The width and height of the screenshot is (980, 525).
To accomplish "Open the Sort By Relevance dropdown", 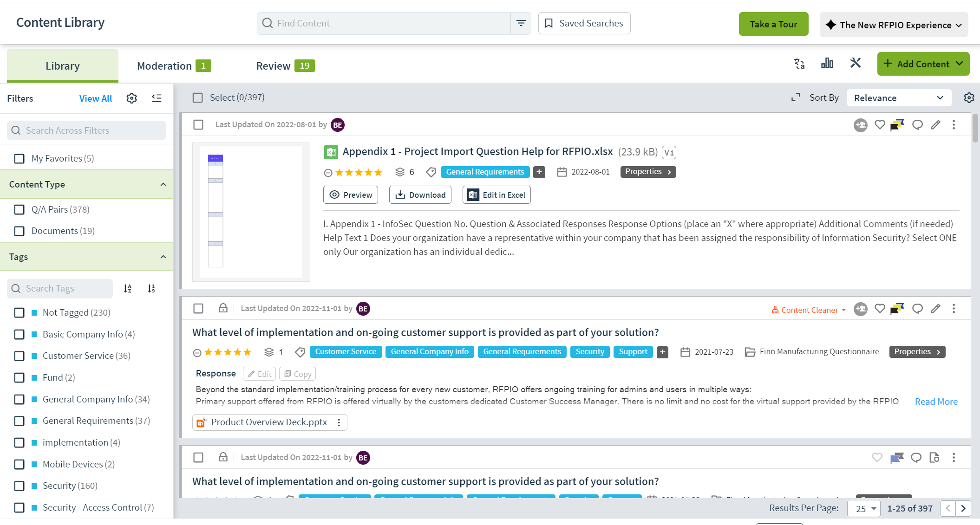I will (x=899, y=98).
